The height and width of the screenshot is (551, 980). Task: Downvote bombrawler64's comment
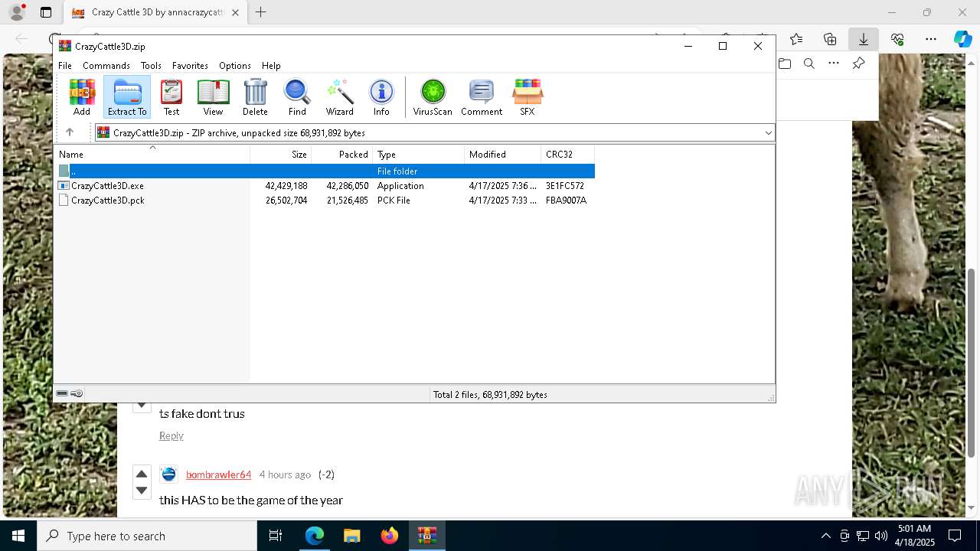tap(142, 490)
